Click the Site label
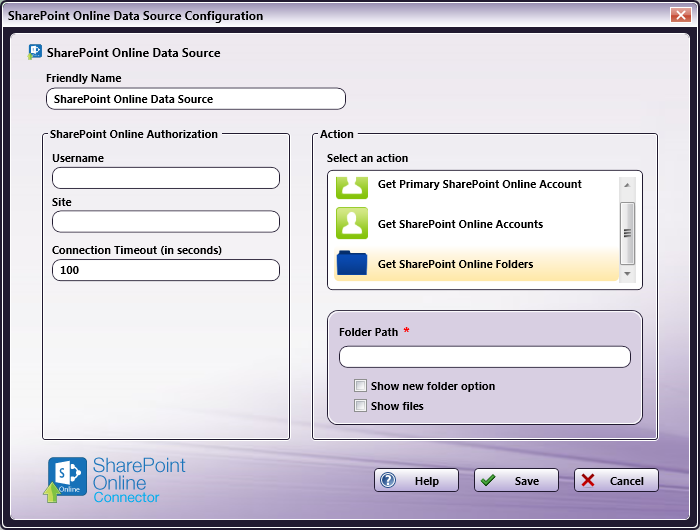Screen dimensions: 700x530 pos(62,202)
